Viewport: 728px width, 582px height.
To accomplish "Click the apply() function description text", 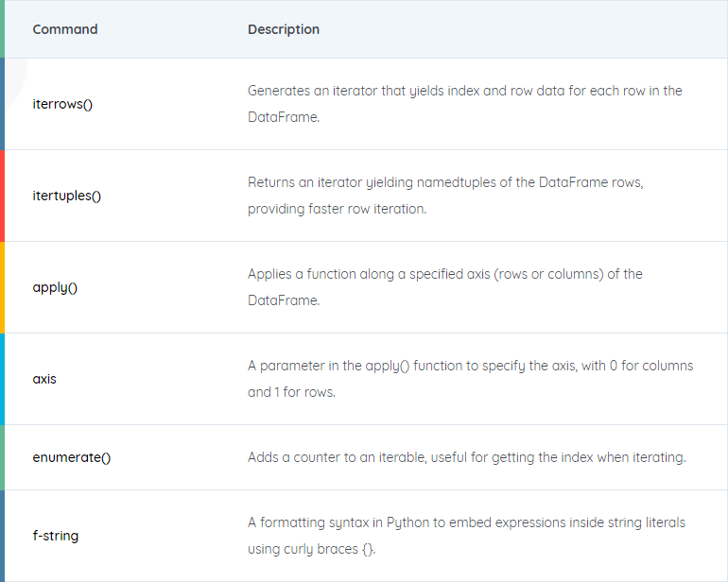I will (444, 286).
